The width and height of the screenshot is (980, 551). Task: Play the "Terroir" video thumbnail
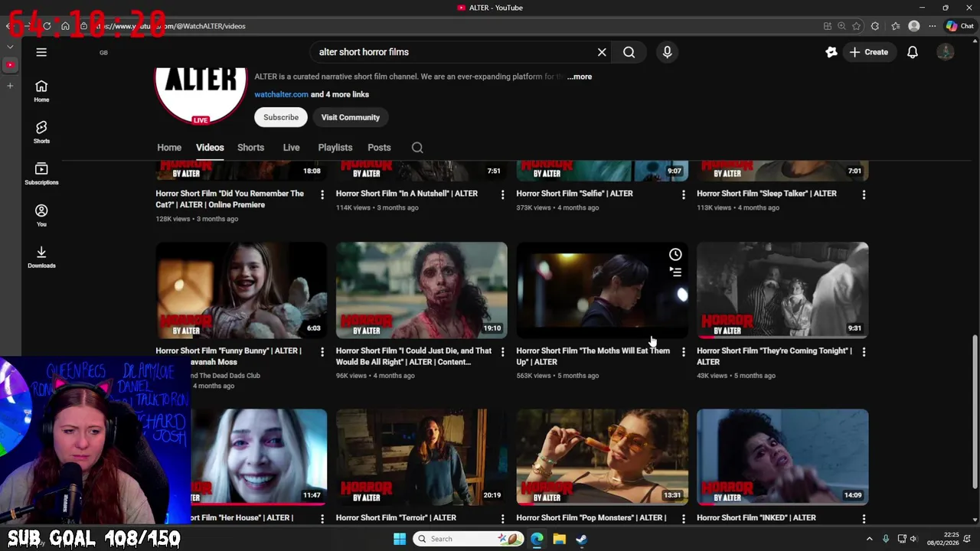coord(421,457)
